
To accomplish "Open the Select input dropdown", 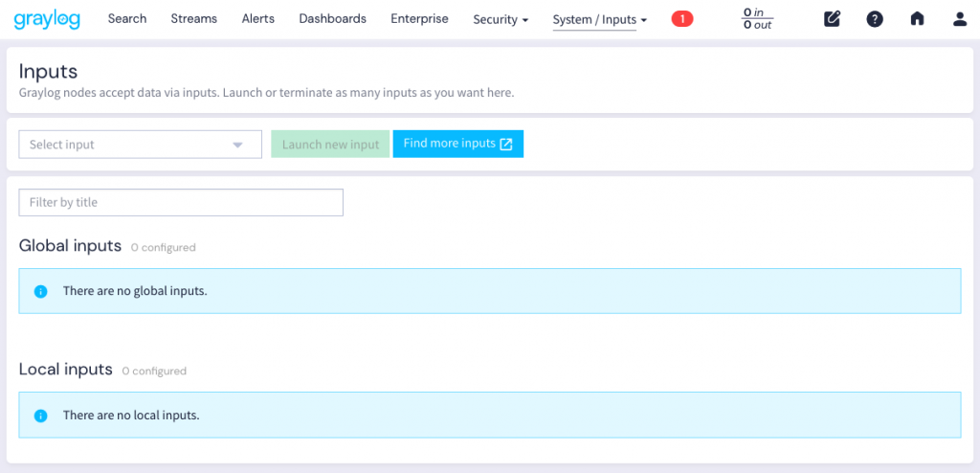I will tap(140, 145).
